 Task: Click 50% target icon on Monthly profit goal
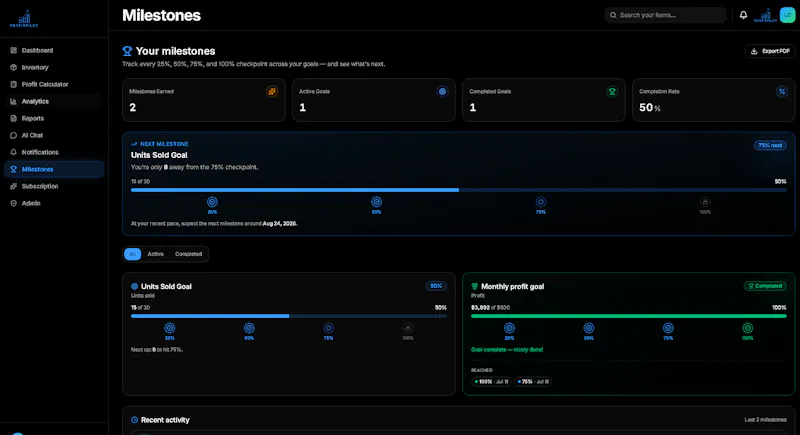pos(589,328)
